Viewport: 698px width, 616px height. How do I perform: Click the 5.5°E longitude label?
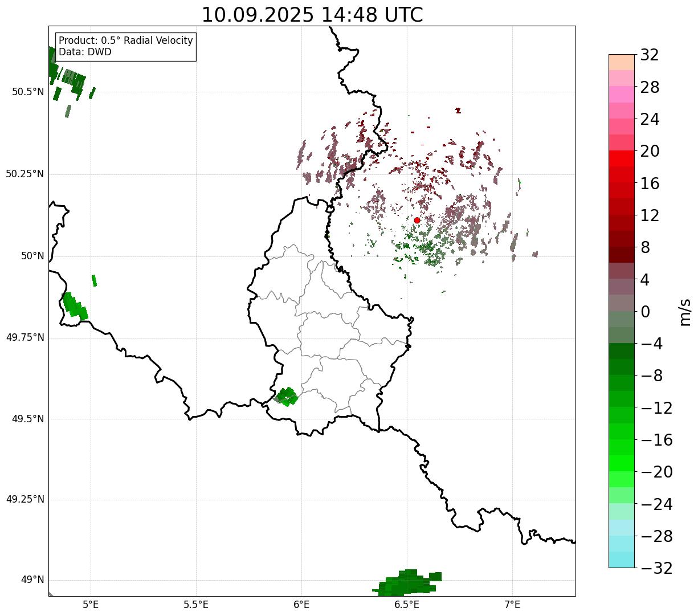pos(196,605)
